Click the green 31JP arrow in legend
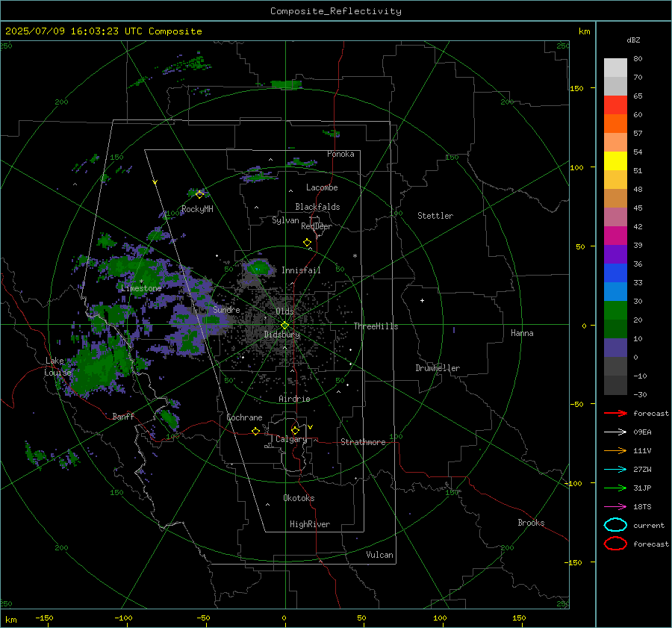The height and width of the screenshot is (628, 672). coord(615,488)
